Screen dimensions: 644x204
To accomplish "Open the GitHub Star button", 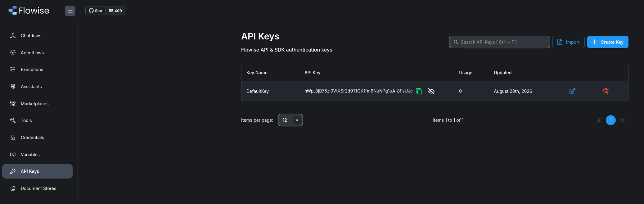I will click(96, 11).
